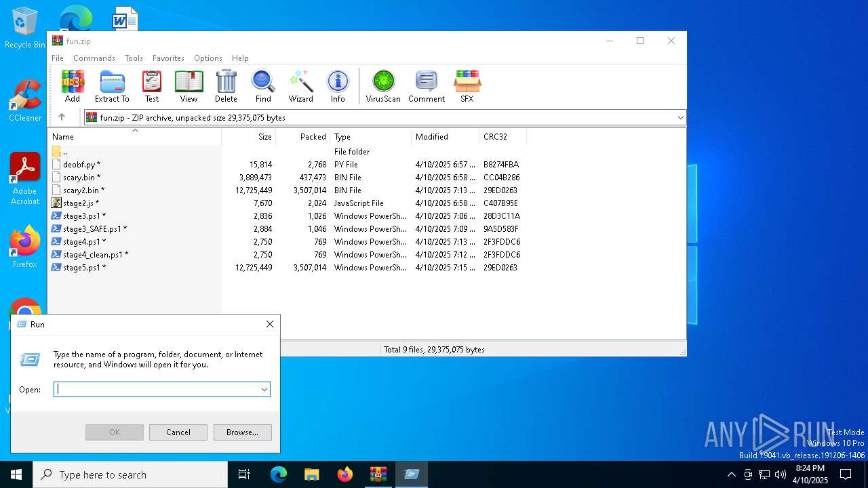Screen dimensions: 868x488
Task: Open Adobe Acrobat desktop shortcut
Action: tap(25, 179)
